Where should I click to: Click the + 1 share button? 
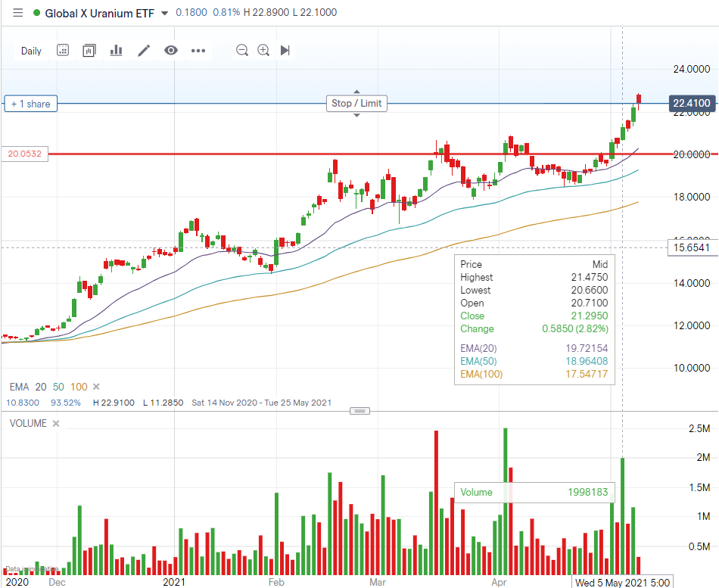31,104
